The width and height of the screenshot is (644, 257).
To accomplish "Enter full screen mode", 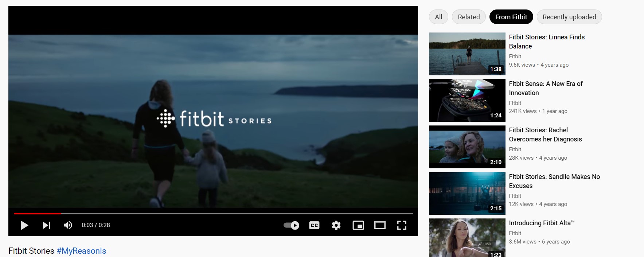I will (402, 225).
